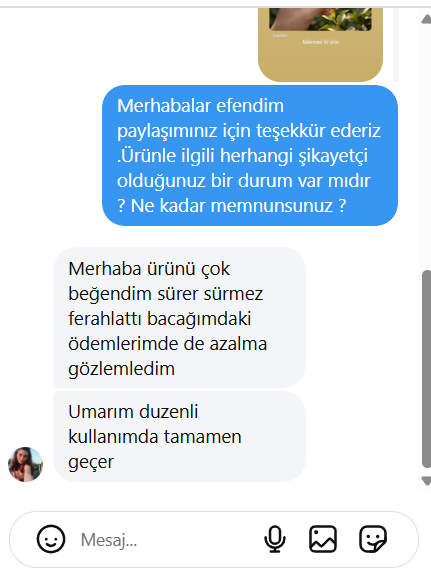
Task: Click the "Mükemmel bir ürün" caption text
Action: pos(321,42)
